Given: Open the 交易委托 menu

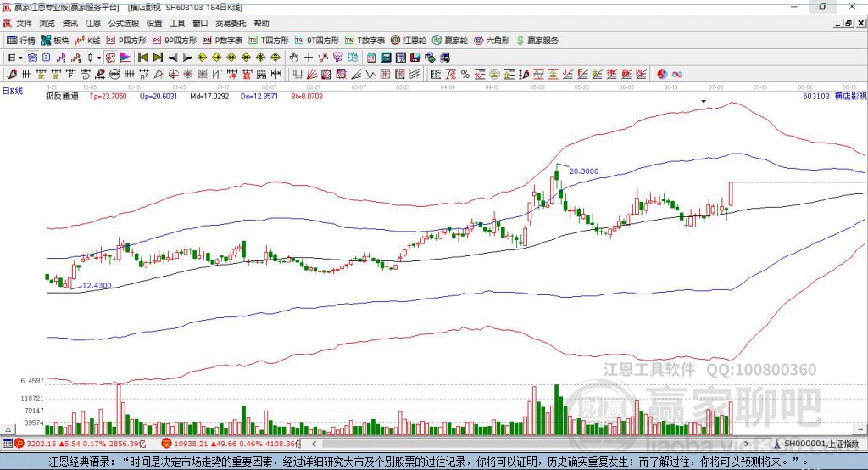Looking at the screenshot, I should coord(231,23).
